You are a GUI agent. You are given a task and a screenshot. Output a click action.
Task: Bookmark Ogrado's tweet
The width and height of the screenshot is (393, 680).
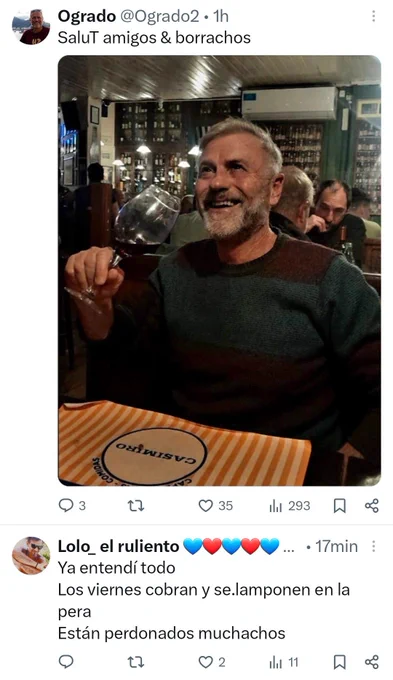(340, 505)
